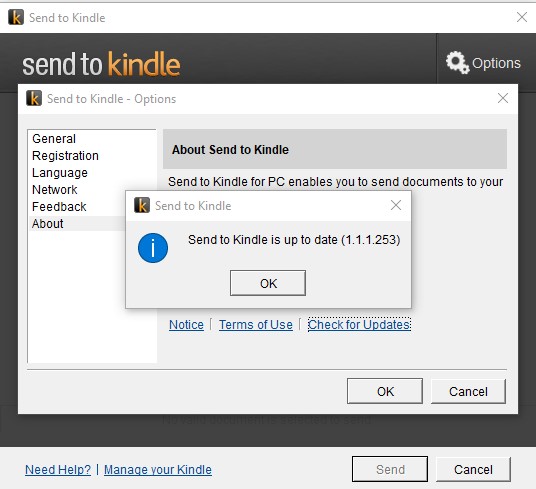Screen dimensions: 536x489
Task: Click Kindle icon in Options window title
Action: pyautogui.click(x=34, y=98)
